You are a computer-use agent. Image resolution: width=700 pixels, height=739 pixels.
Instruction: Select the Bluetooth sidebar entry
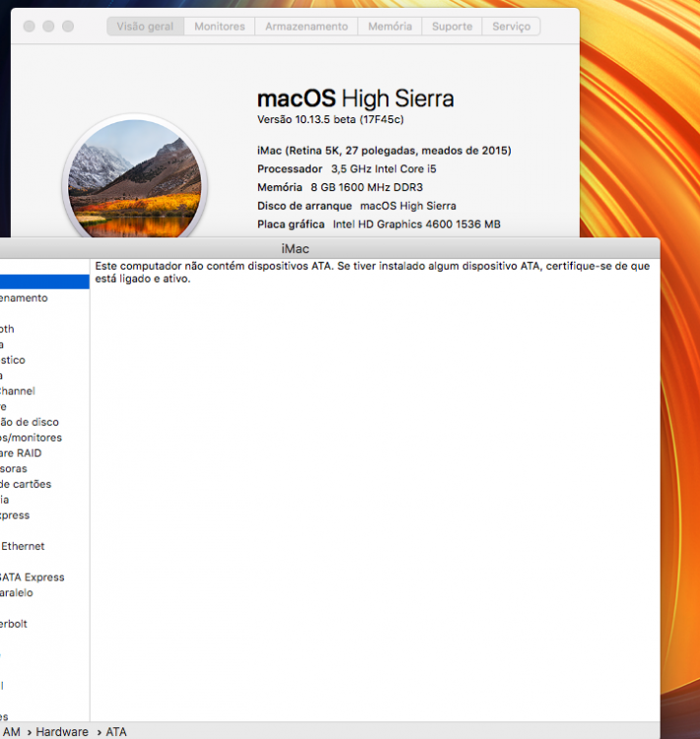(7, 329)
